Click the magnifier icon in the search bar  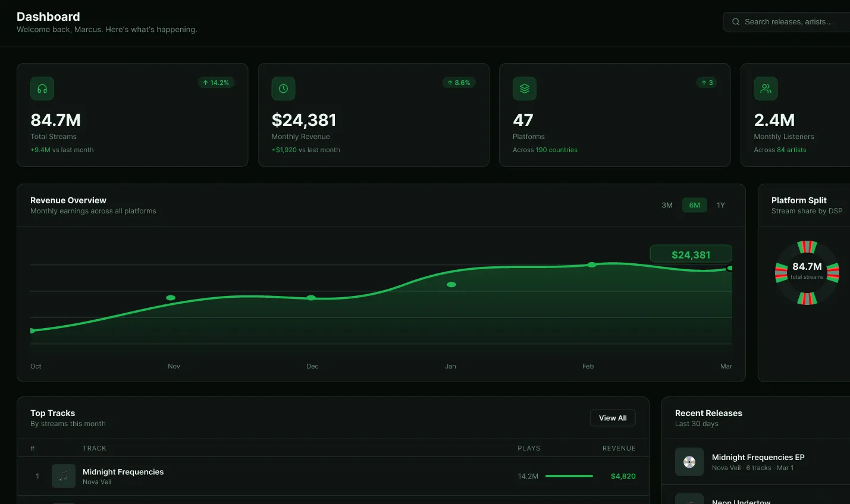coord(736,21)
